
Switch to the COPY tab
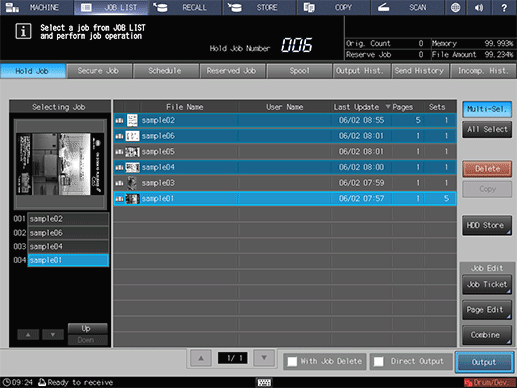[x=333, y=7]
